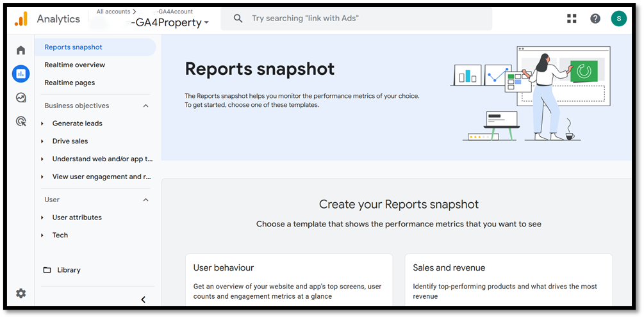
Task: Click the Help question mark icon
Action: (595, 19)
